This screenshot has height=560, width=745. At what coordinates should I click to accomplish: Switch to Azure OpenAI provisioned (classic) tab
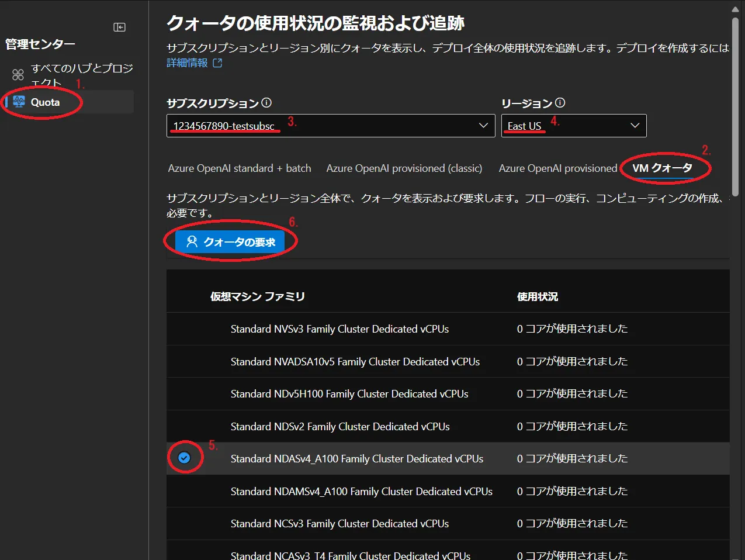click(x=404, y=168)
